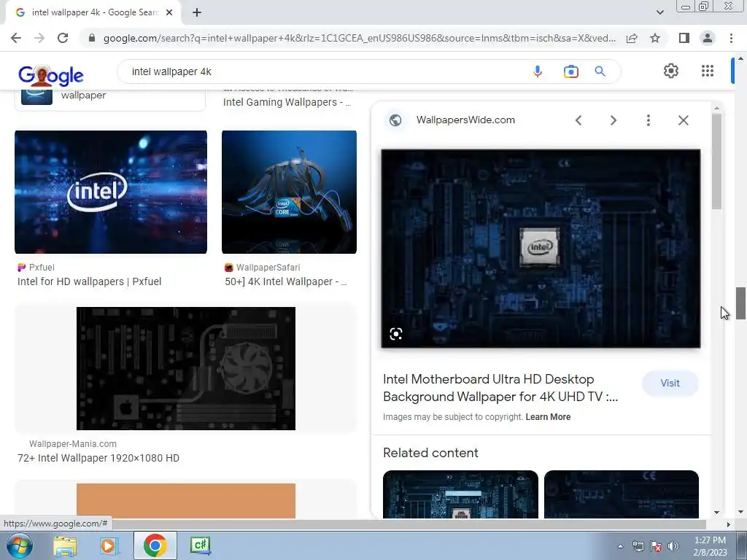Share this page from the address bar
The image size is (747, 560).
(x=632, y=38)
